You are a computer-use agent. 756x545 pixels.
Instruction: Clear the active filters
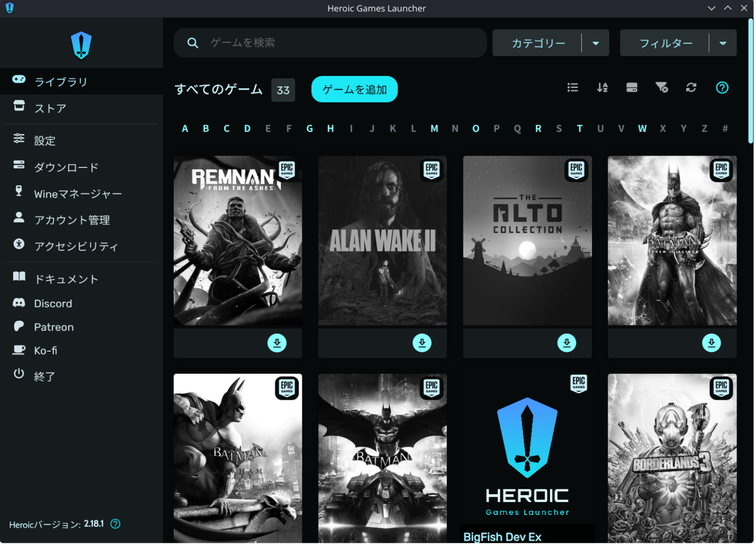[662, 87]
